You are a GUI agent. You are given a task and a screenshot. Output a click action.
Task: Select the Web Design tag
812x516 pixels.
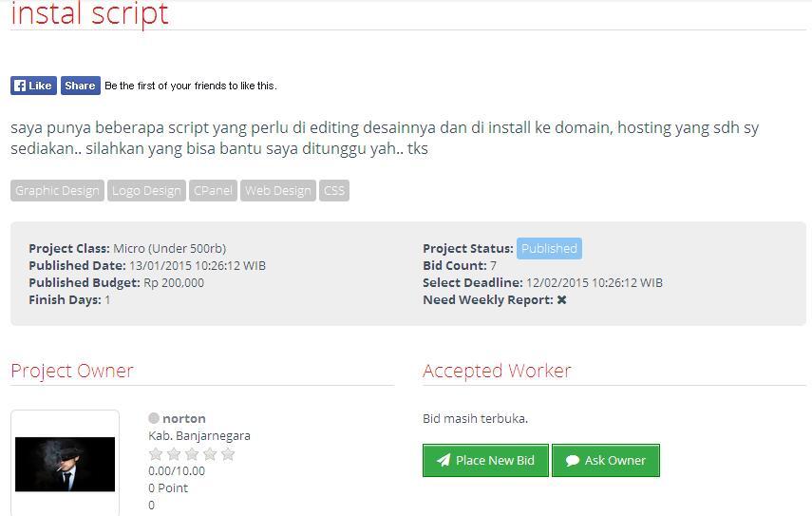[277, 191]
